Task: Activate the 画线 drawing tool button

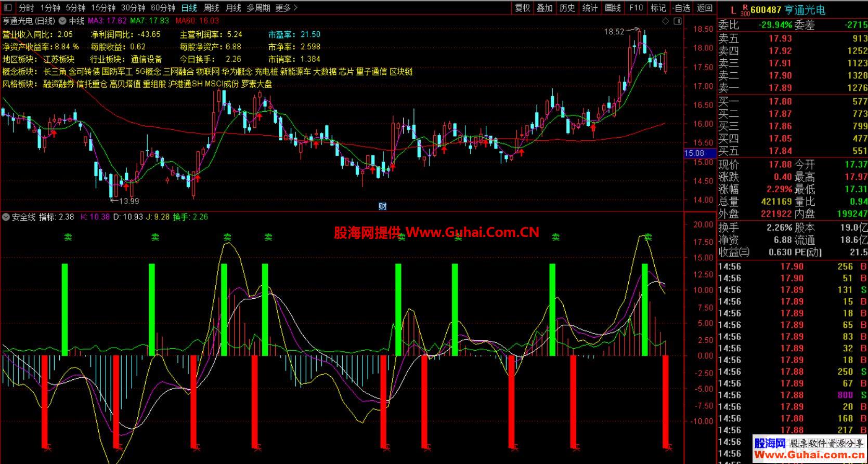Action: [613, 8]
